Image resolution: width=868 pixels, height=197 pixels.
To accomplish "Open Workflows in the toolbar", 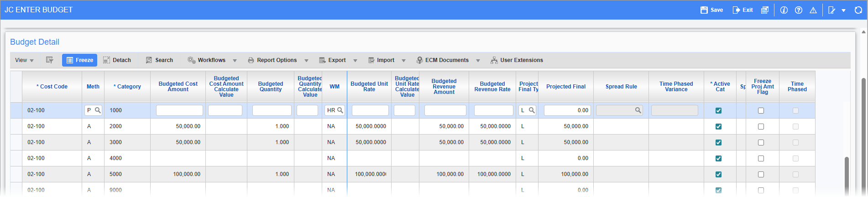I will coord(206,60).
